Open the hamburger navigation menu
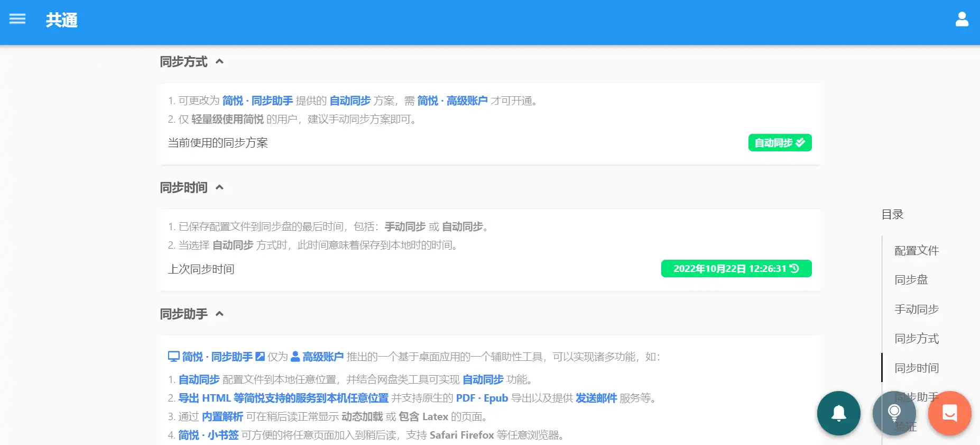The image size is (980, 445). click(x=17, y=19)
